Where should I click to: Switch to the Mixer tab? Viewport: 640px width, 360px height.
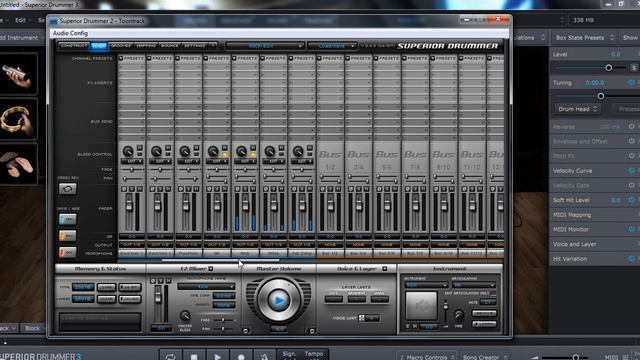coord(99,46)
